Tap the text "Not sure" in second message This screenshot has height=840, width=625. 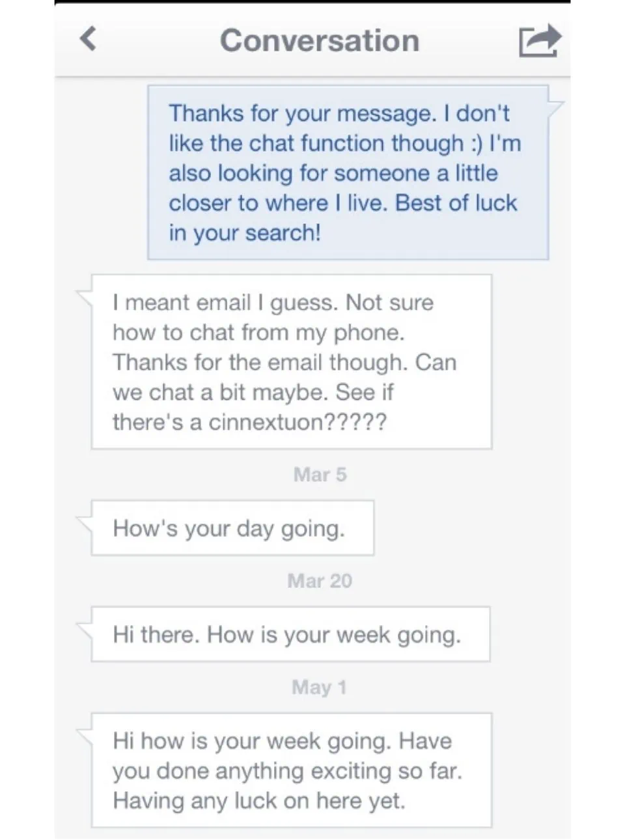389,303
